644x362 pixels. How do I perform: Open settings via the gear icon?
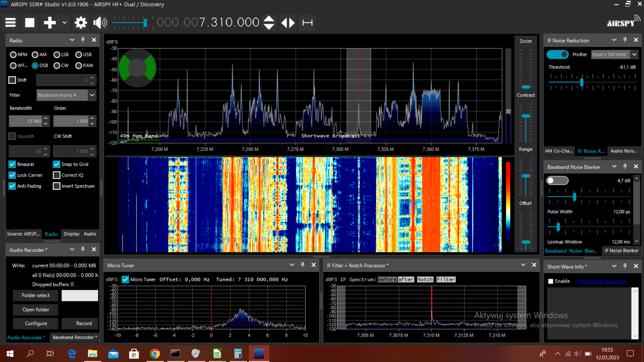(80, 22)
